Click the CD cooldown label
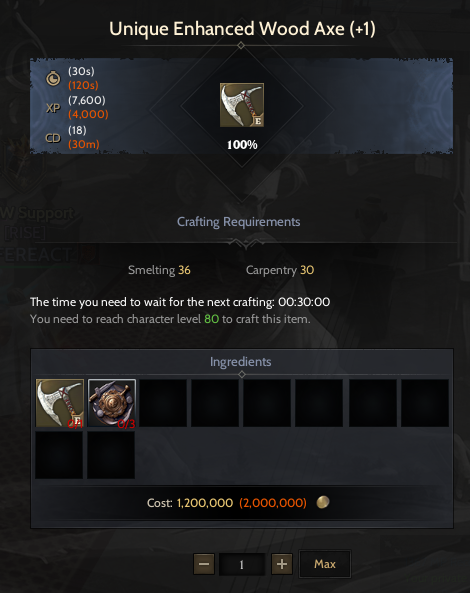The height and width of the screenshot is (593, 470). point(53,138)
